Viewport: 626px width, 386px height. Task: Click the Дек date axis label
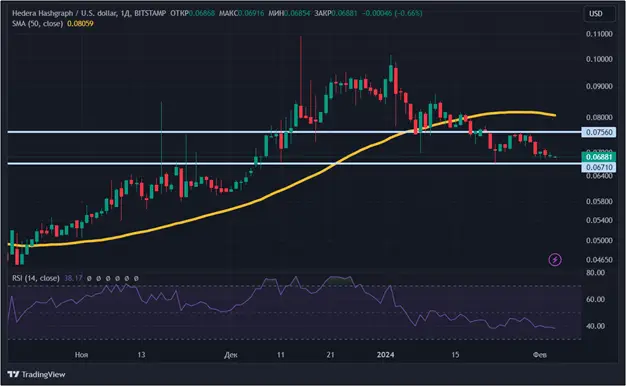pos(231,355)
